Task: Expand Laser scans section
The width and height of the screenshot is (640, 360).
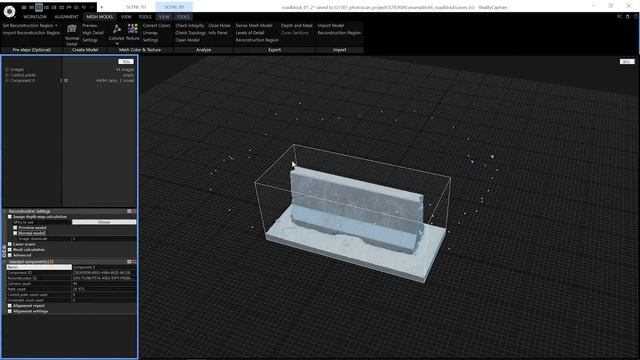Action: coord(10,244)
